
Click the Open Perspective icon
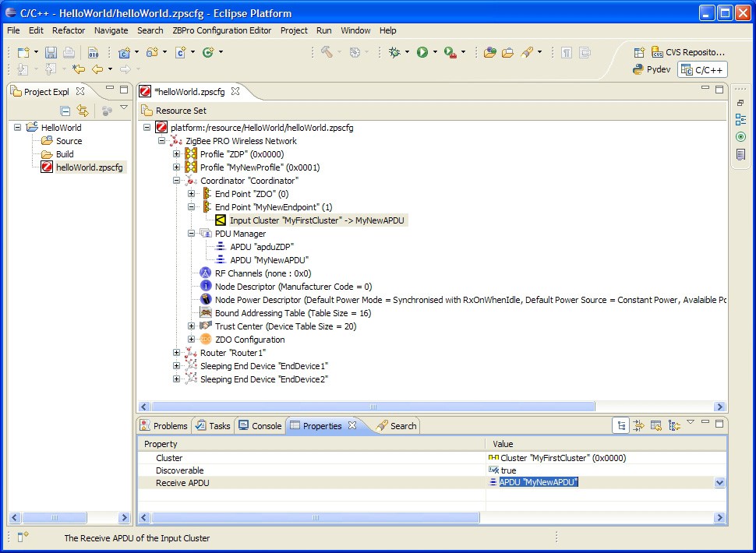point(639,52)
